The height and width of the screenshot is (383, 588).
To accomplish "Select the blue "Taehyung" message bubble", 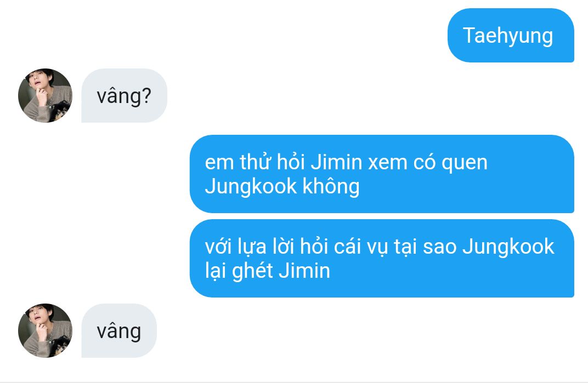I will pyautogui.click(x=511, y=36).
